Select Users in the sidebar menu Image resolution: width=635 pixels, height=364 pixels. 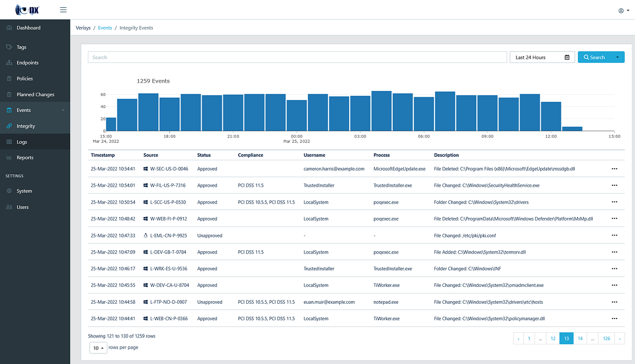point(8,207)
